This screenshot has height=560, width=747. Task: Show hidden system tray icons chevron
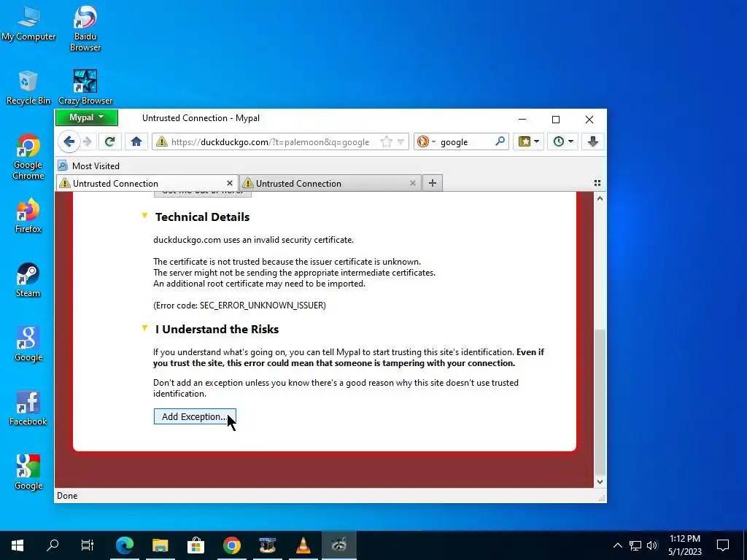pyautogui.click(x=617, y=545)
